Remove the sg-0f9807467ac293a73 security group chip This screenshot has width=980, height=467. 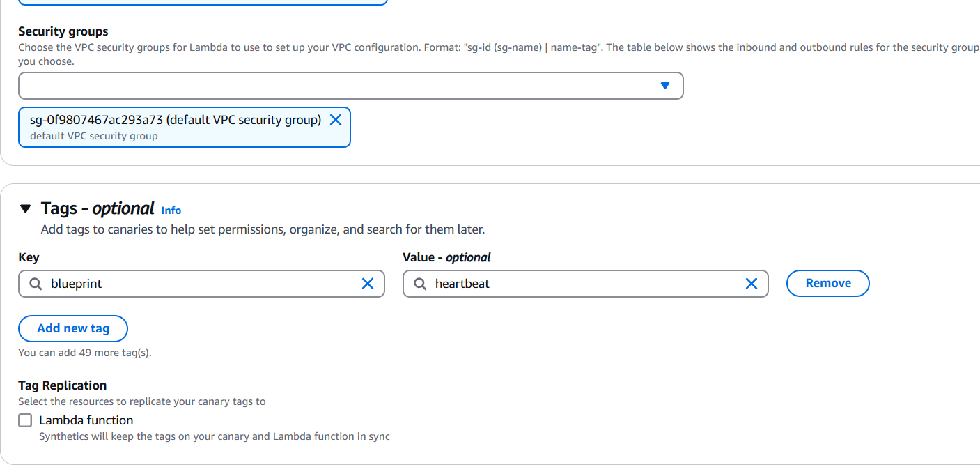(x=336, y=120)
